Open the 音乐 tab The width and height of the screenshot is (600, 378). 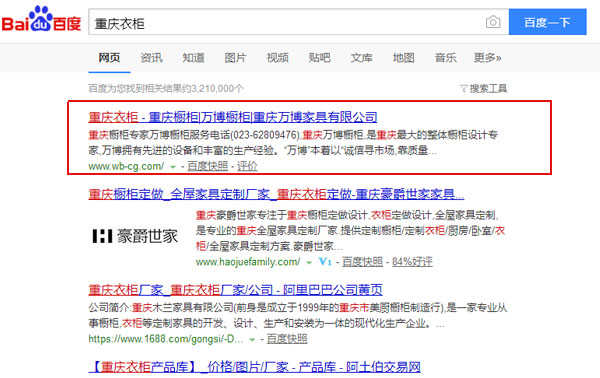click(446, 58)
